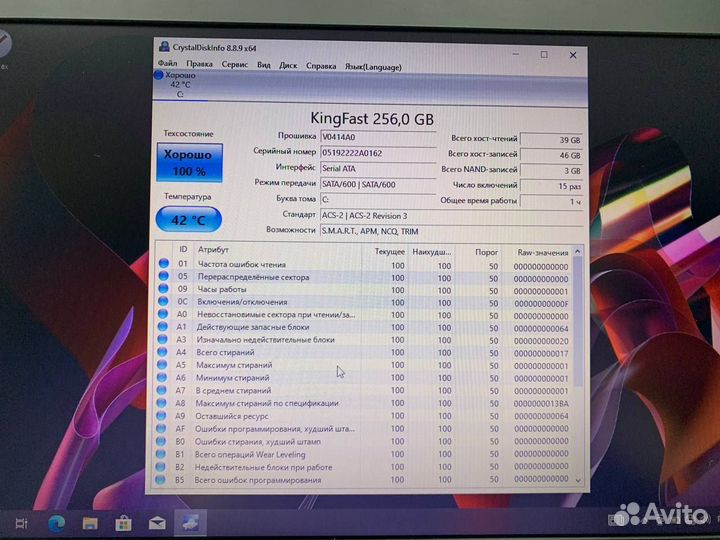Open the Сервис menu

pyautogui.click(x=234, y=66)
